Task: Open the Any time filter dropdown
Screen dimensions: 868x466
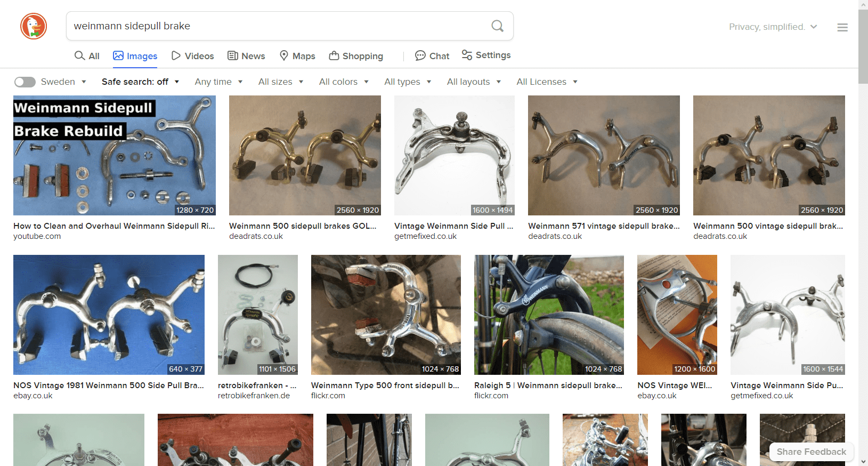Action: (x=218, y=82)
